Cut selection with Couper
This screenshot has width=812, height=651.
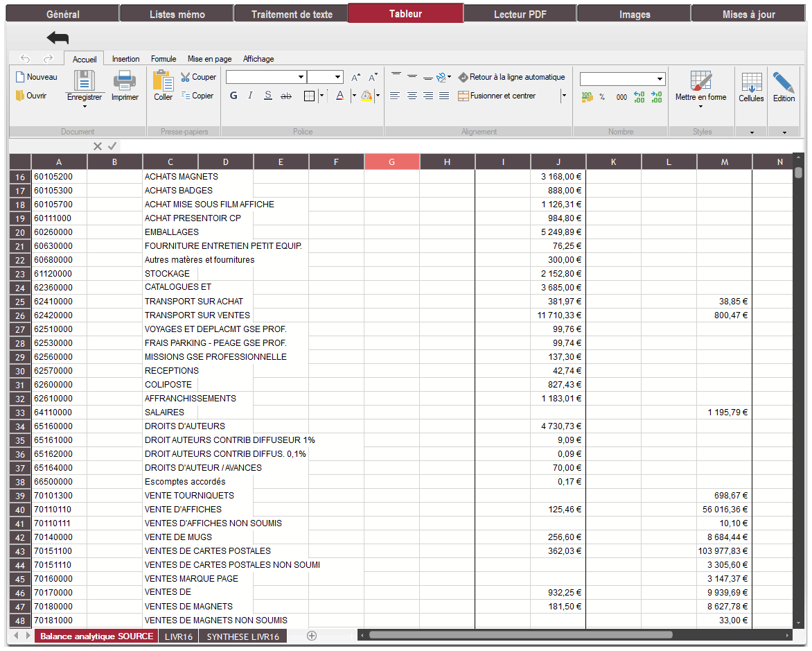[x=198, y=77]
